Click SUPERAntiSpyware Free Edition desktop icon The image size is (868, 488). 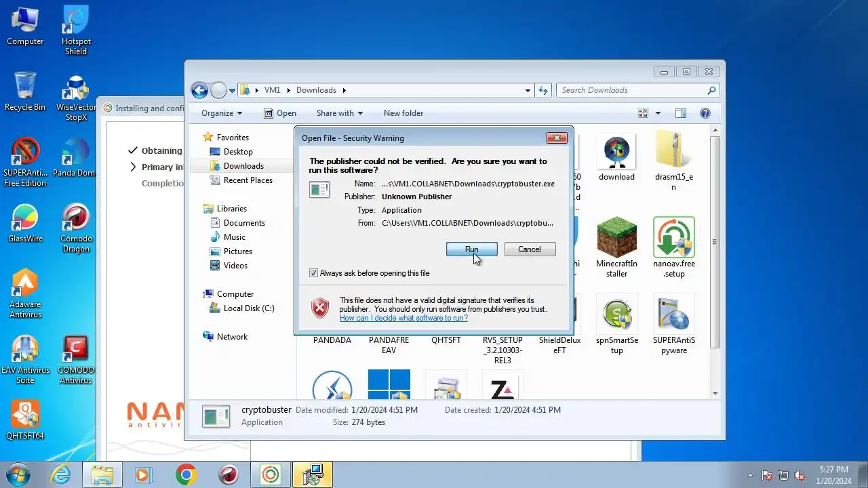tap(25, 163)
